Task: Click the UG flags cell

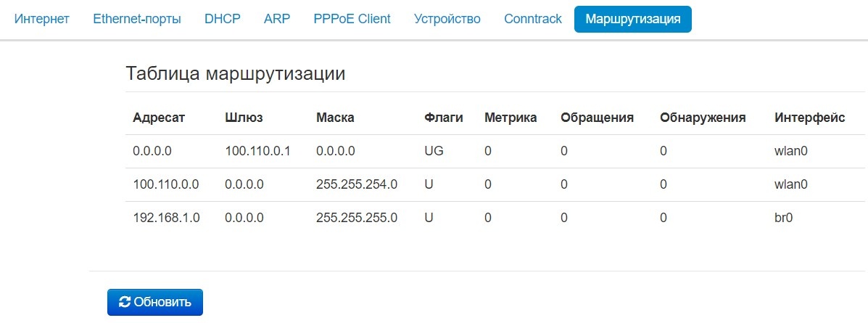Action: point(434,151)
